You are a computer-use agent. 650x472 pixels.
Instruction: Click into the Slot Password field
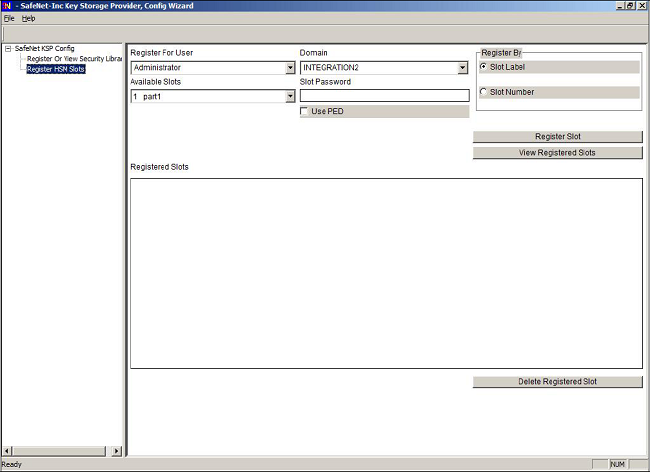click(x=384, y=96)
